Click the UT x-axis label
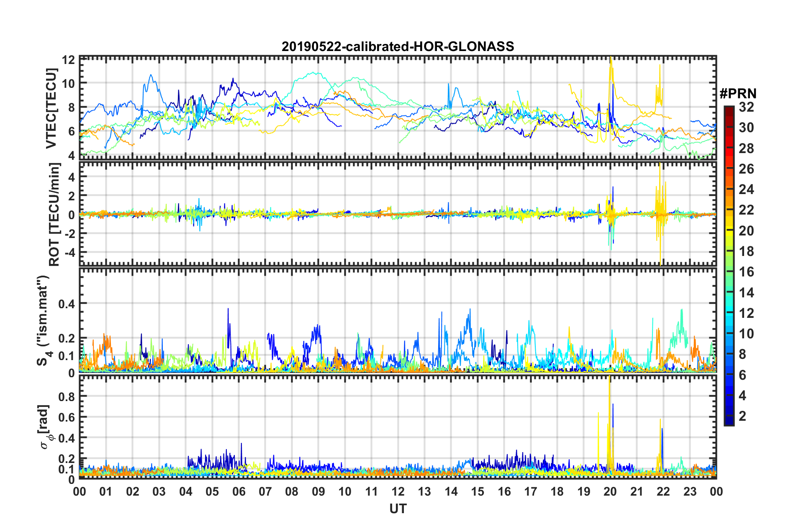 [398, 509]
